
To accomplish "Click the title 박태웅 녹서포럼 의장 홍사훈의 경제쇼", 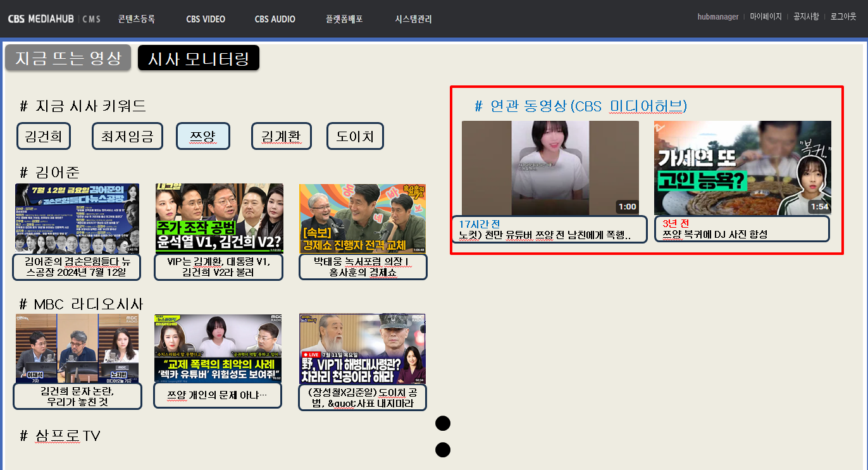I will tap(363, 267).
